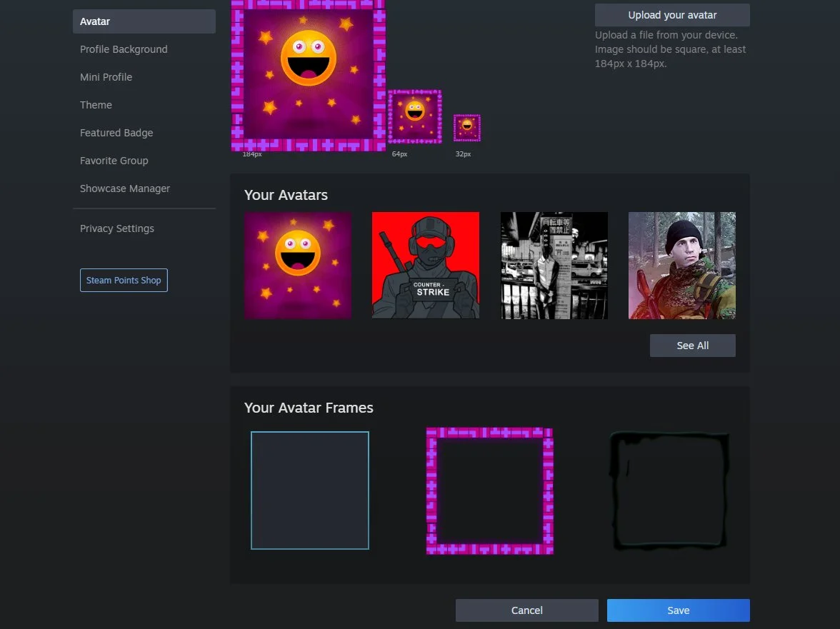Apply the pink pixel avatar frame
The height and width of the screenshot is (629, 840).
pos(490,490)
